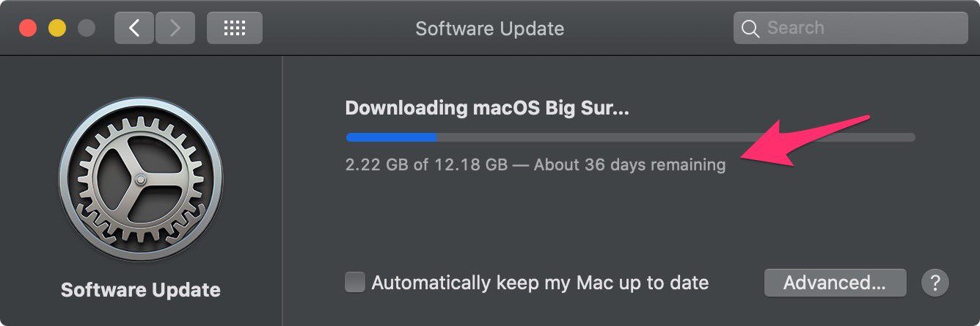The width and height of the screenshot is (980, 326).
Task: Click the magnifying glass in the search box
Action: [x=750, y=29]
